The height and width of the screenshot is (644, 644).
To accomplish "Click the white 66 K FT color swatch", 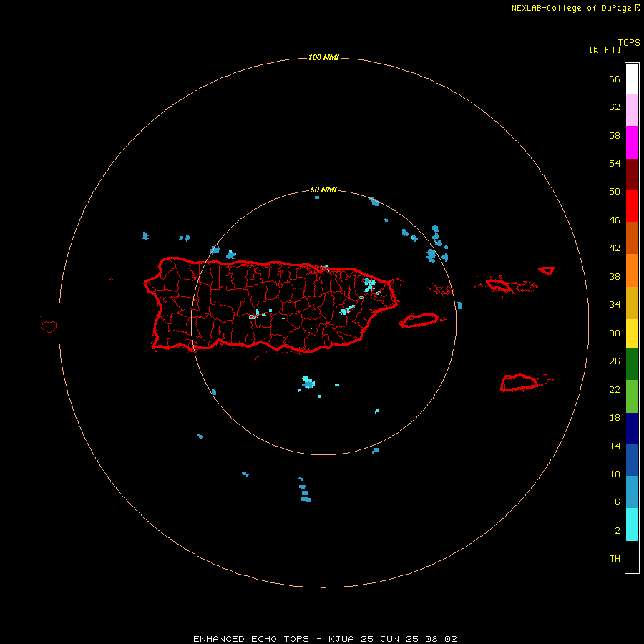I will click(632, 79).
